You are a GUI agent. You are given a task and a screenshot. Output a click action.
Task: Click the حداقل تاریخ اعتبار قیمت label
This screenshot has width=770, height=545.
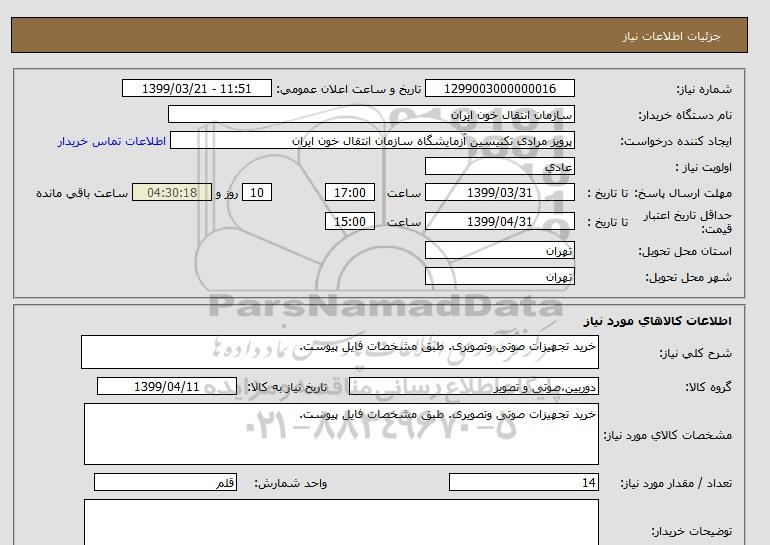[688, 222]
